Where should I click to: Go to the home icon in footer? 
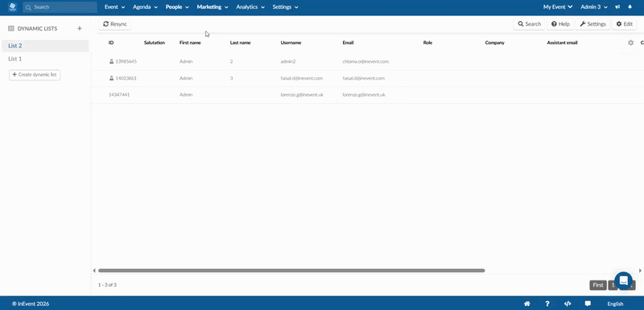pos(527,304)
